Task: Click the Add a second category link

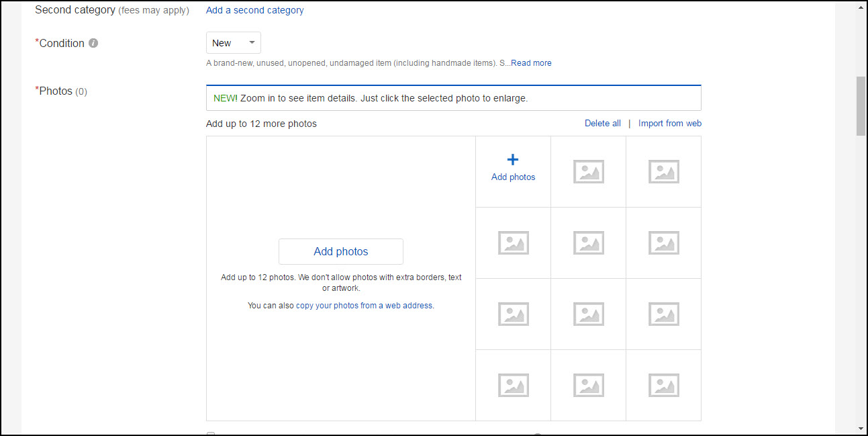Action: click(x=254, y=10)
